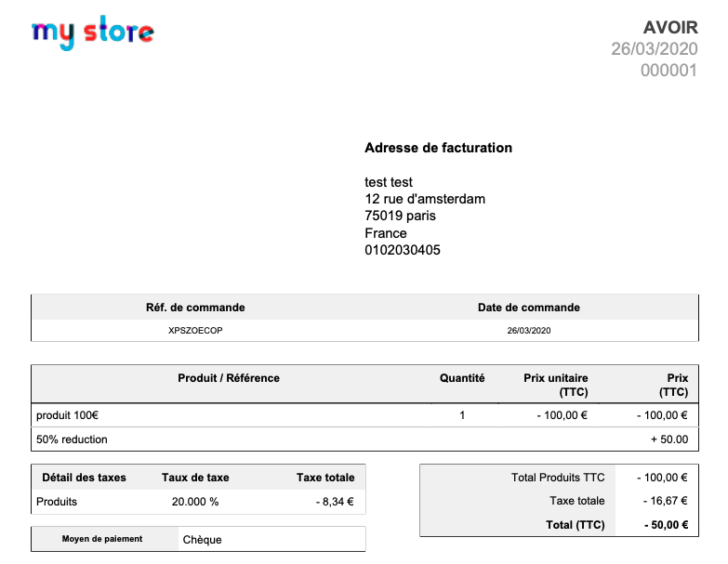Viewport: 728px width, 564px height.
Task: Click the Date de commande header
Action: pyautogui.click(x=529, y=308)
